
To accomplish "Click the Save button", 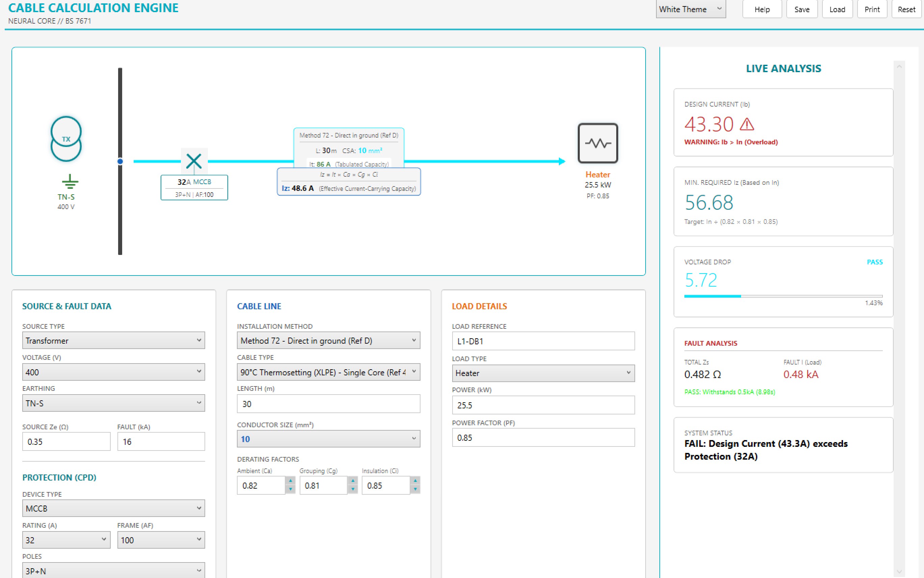I will click(x=801, y=9).
